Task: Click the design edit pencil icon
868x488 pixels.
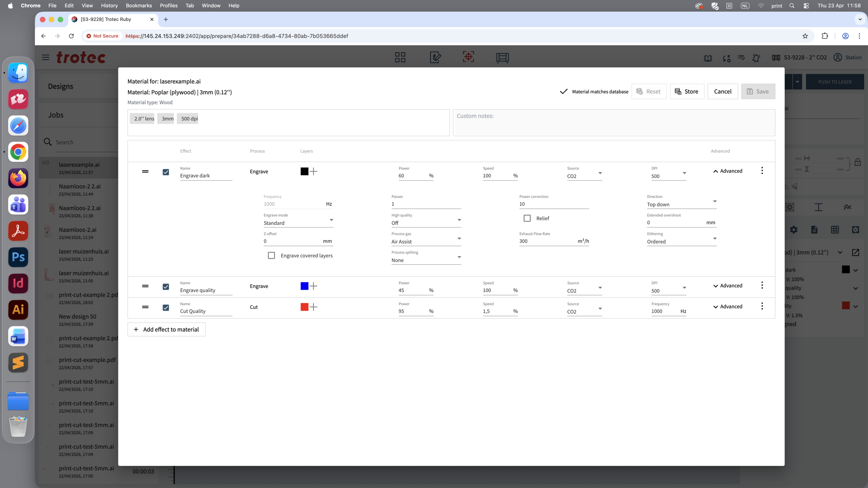Action: (435, 57)
